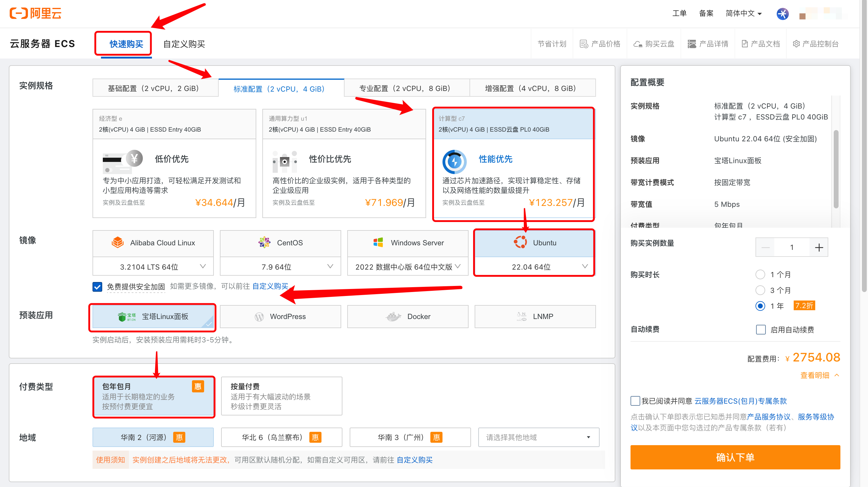Choose 包年包月 payment type
Image resolution: width=868 pixels, height=487 pixels.
click(154, 396)
